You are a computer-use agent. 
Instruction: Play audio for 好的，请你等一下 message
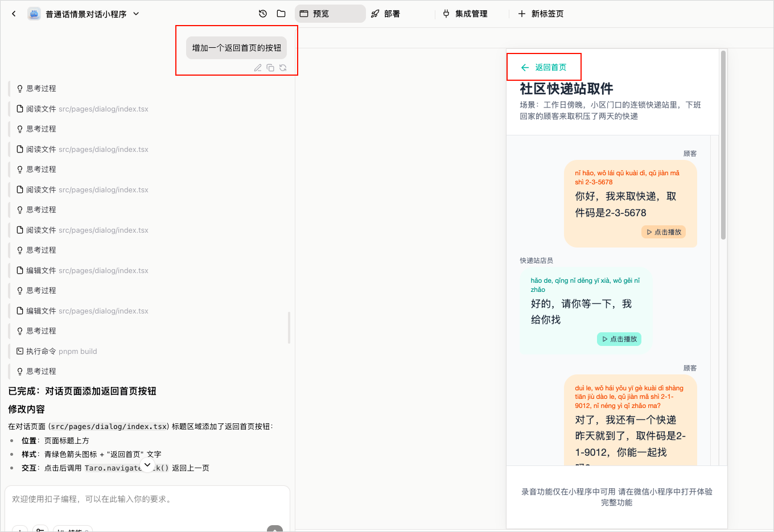click(619, 339)
